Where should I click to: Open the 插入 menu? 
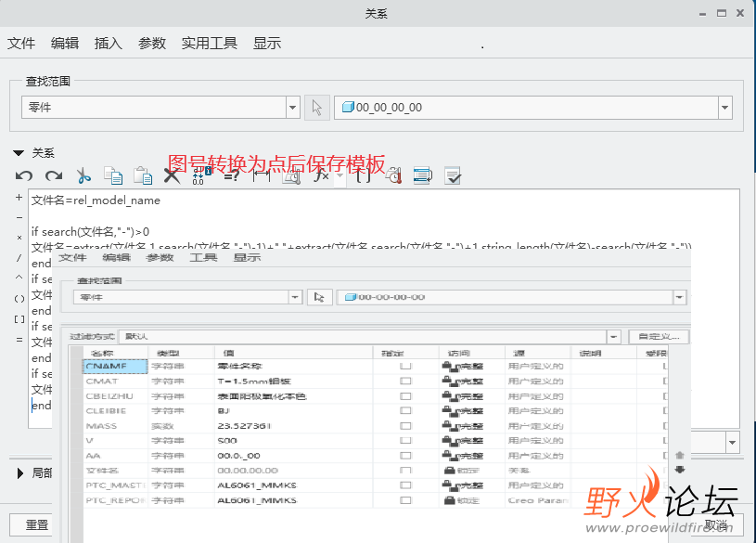(x=108, y=43)
